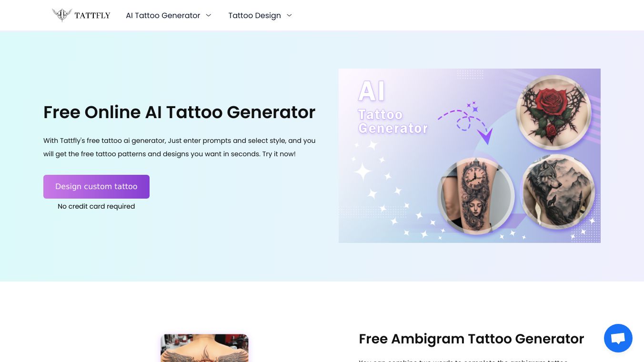
Task: Click the wolf mountain tattoo circle
Action: point(558,191)
